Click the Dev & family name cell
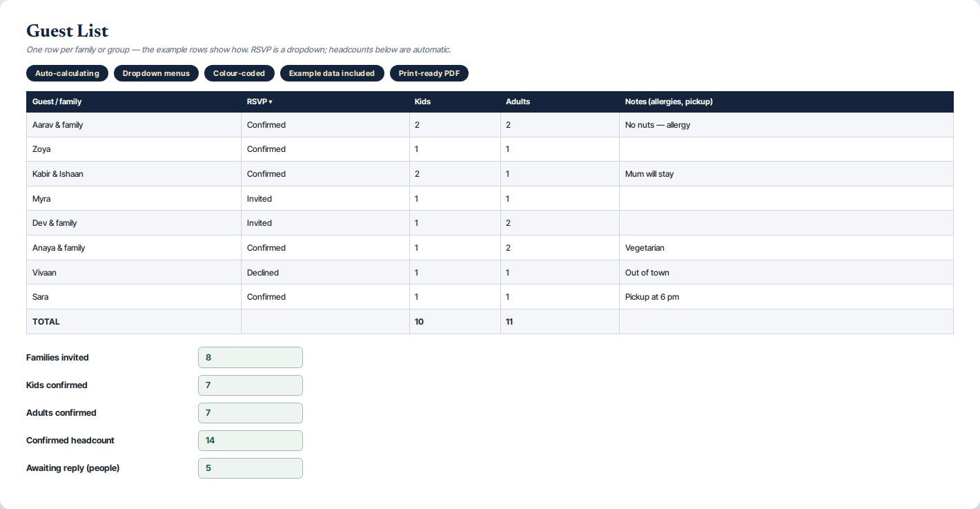The width and height of the screenshot is (980, 509). click(x=133, y=223)
